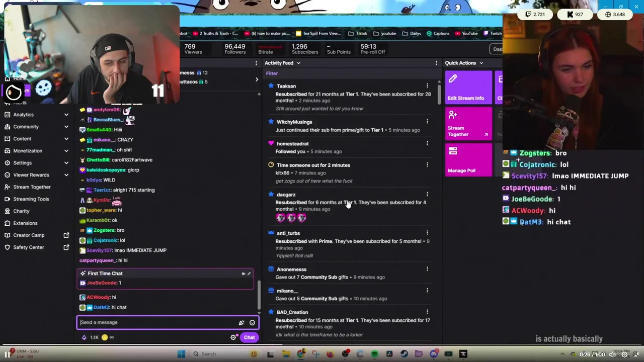
Task: Open options menu for dacgarz resub
Action: click(x=427, y=194)
